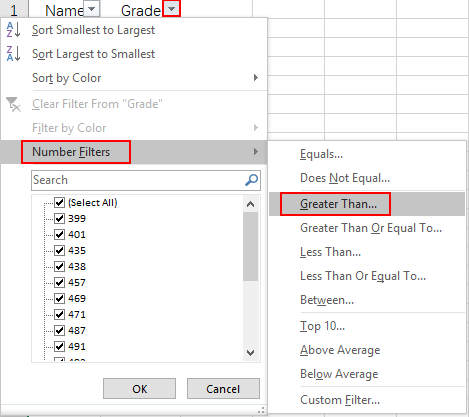
Task: Toggle the 457 checkbox off
Action: point(59,282)
